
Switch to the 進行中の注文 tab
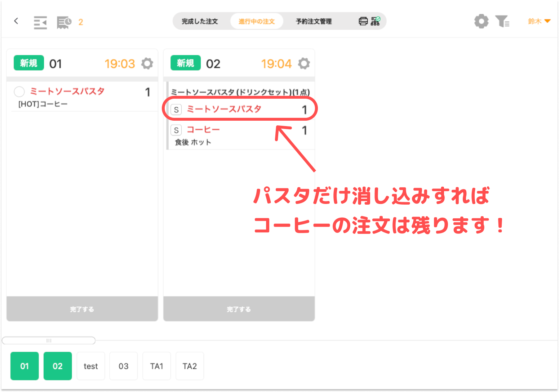pyautogui.click(x=257, y=21)
